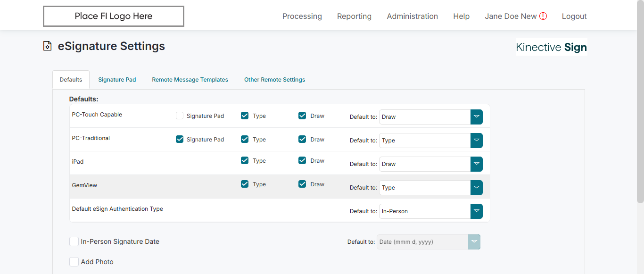The height and width of the screenshot is (274, 644).
Task: Uncheck Type for GemView
Action: (x=245, y=184)
